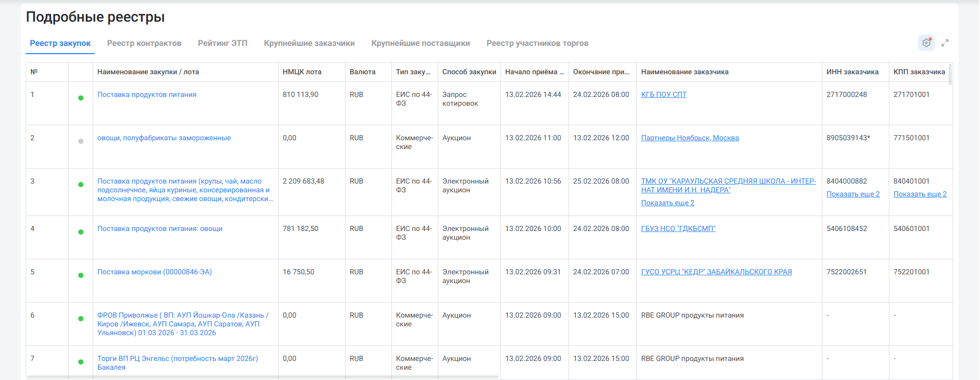Image resolution: width=980 pixels, height=380 pixels.
Task: Click green status dot in row 6
Action: 81,319
